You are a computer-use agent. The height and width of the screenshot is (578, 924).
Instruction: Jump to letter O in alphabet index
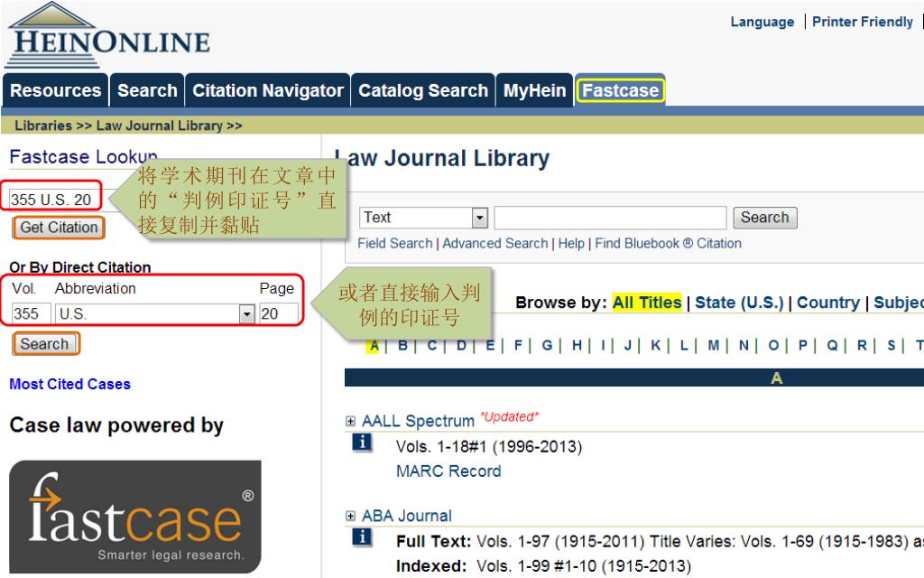tap(773, 346)
